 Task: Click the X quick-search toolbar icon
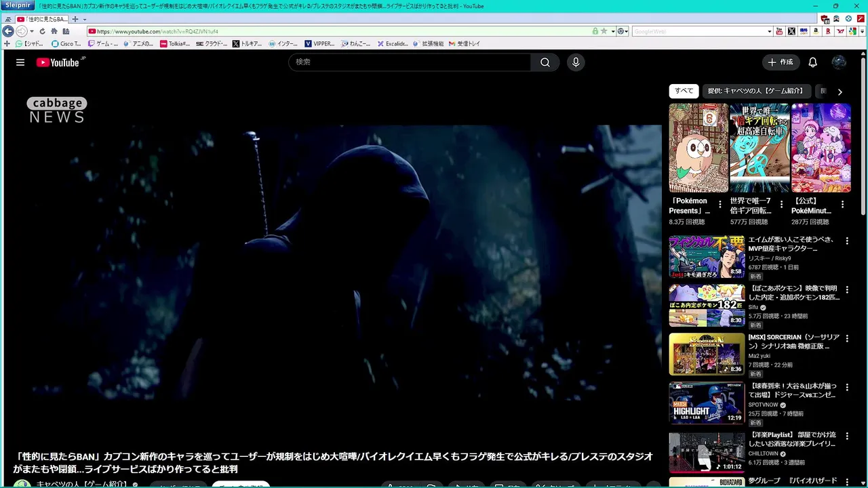[791, 31]
